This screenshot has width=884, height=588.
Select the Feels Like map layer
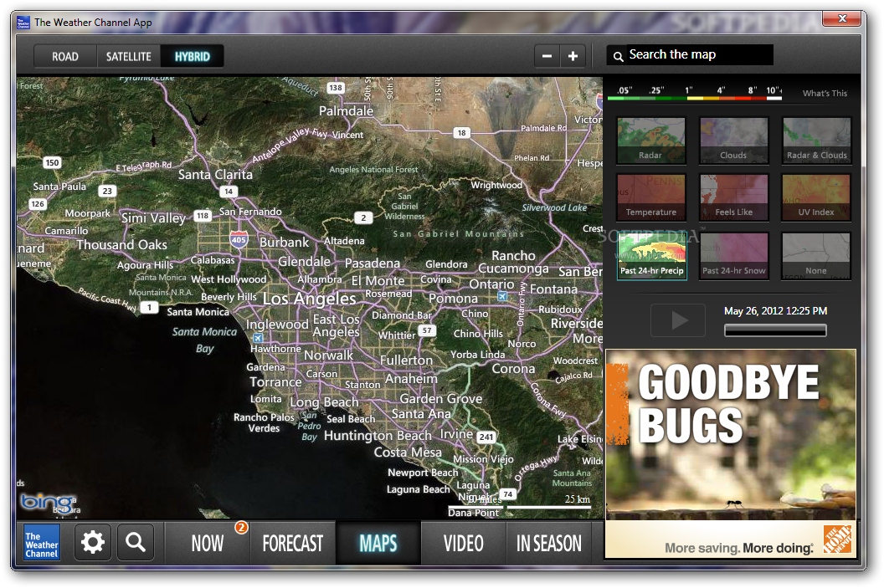(x=733, y=197)
